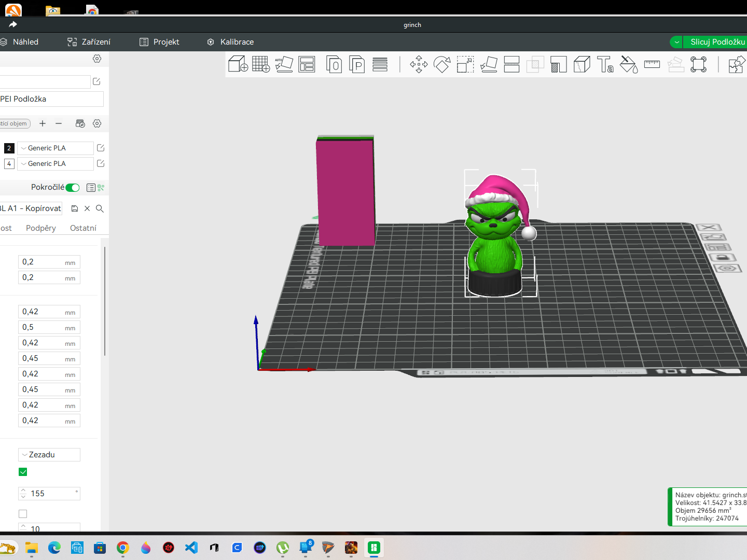The image size is (747, 560).
Task: Select the Text shape tool
Action: [x=605, y=64]
